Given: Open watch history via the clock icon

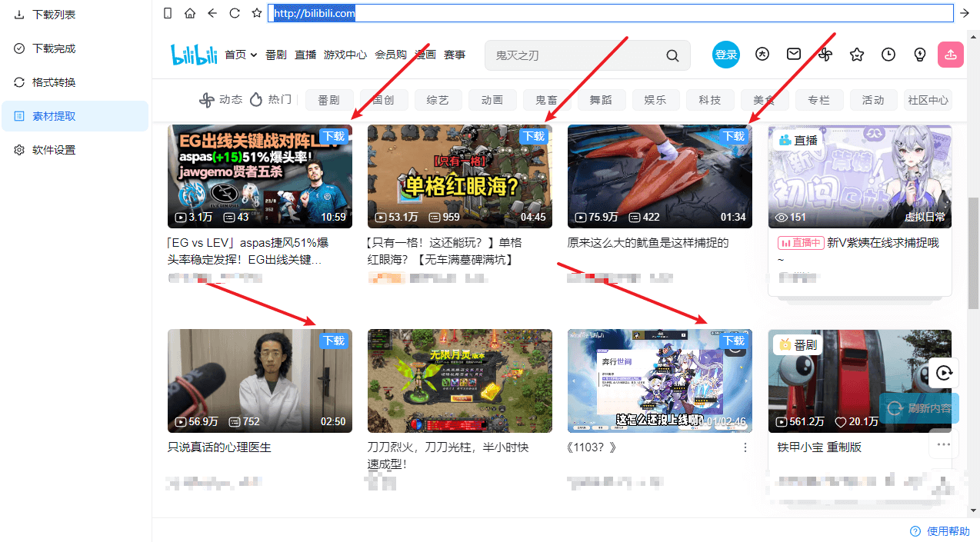Looking at the screenshot, I should pos(888,55).
